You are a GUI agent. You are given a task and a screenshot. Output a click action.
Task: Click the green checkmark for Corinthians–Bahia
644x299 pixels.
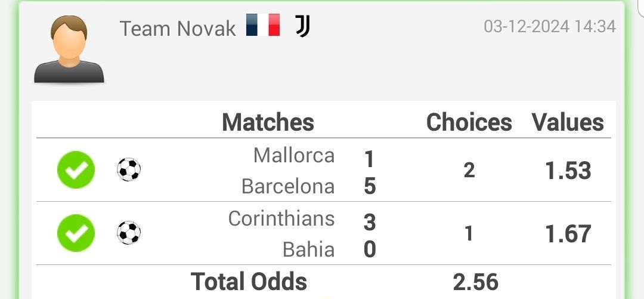click(x=76, y=233)
